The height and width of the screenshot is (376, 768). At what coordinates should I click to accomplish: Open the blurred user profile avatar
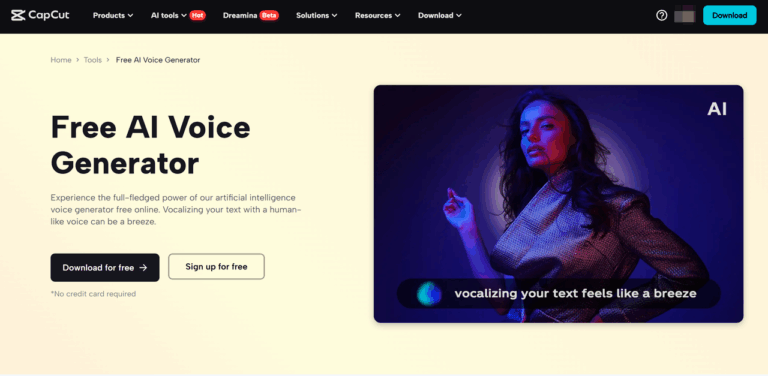685,15
